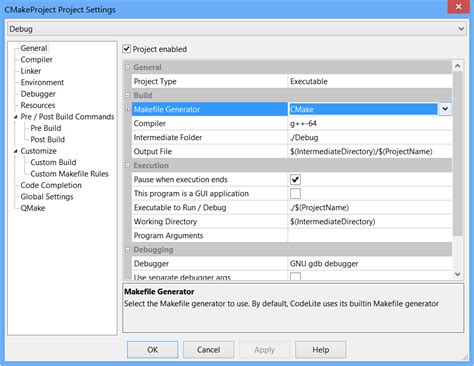Viewport: 474px width, 366px height.
Task: Disable Pause when execution ends checkbox
Action: click(x=295, y=179)
